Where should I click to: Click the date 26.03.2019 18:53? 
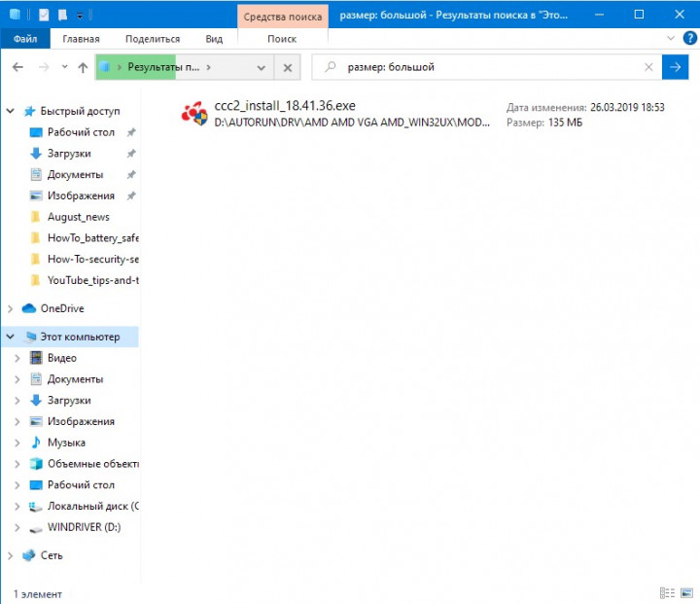click(627, 107)
